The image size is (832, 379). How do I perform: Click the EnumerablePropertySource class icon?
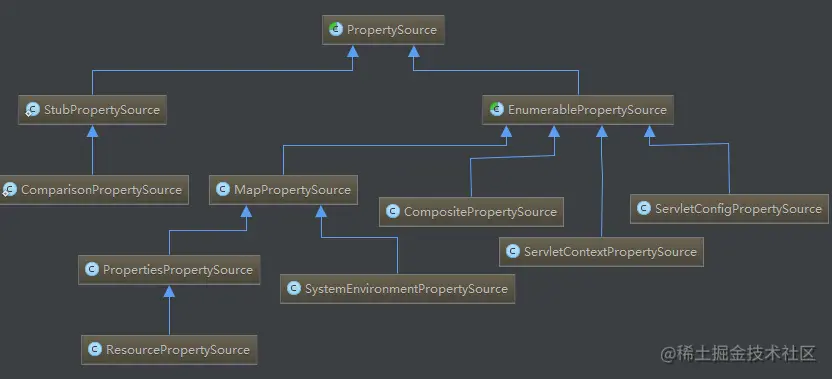click(x=497, y=109)
